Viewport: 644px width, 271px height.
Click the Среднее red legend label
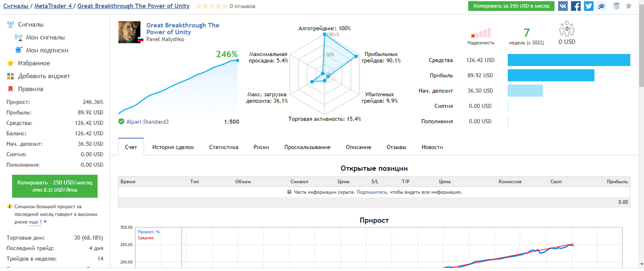click(x=145, y=238)
